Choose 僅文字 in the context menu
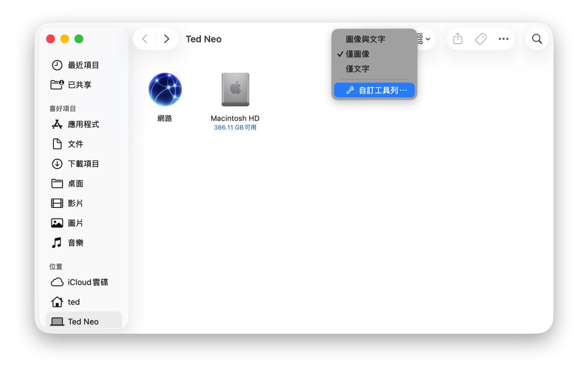 [x=374, y=69]
